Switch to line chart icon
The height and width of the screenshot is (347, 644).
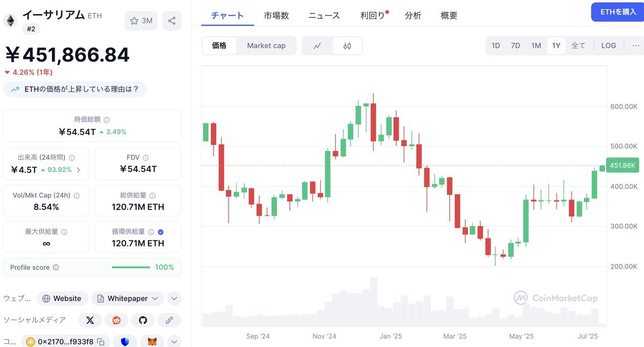317,46
